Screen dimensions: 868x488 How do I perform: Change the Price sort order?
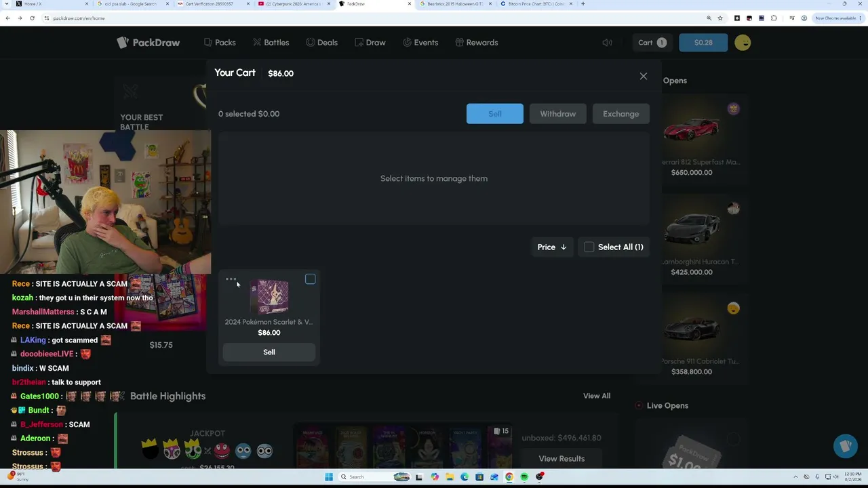click(552, 247)
